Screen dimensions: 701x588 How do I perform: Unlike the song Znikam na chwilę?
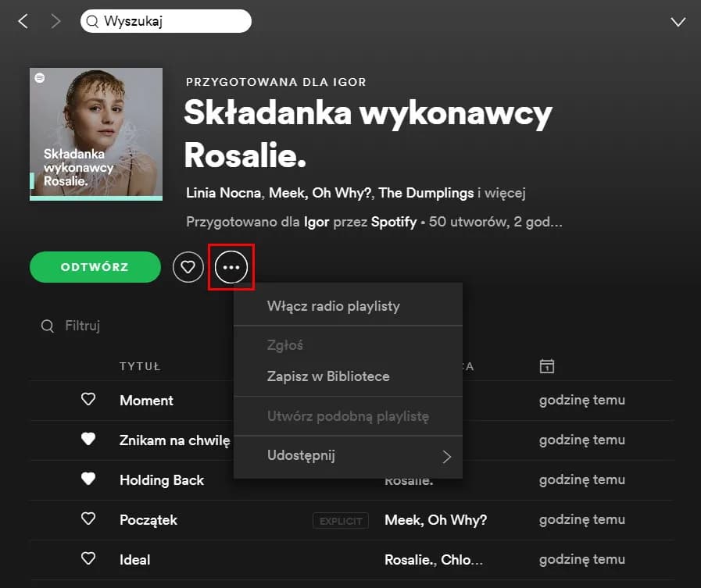(88, 440)
